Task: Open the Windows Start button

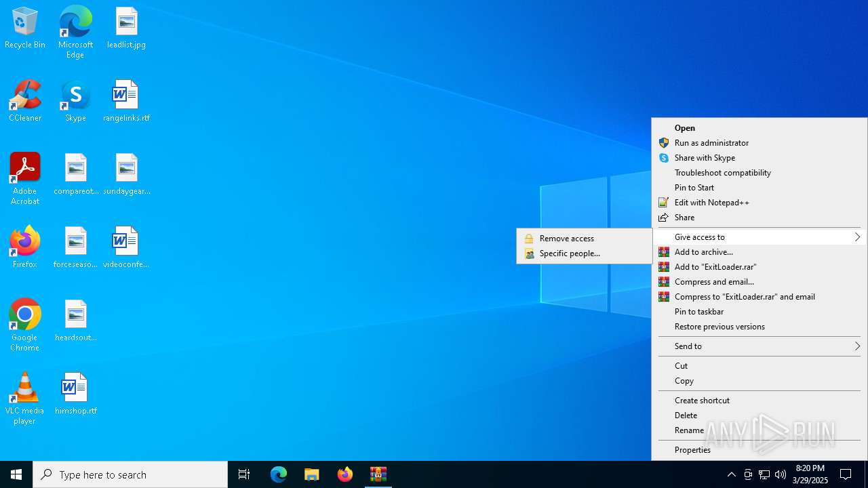Action: click(16, 474)
